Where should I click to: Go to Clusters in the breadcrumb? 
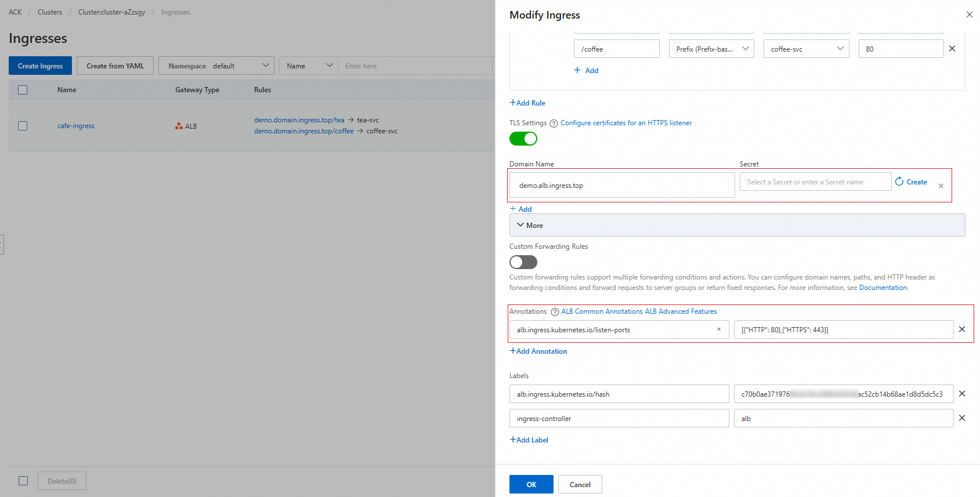pyautogui.click(x=50, y=12)
